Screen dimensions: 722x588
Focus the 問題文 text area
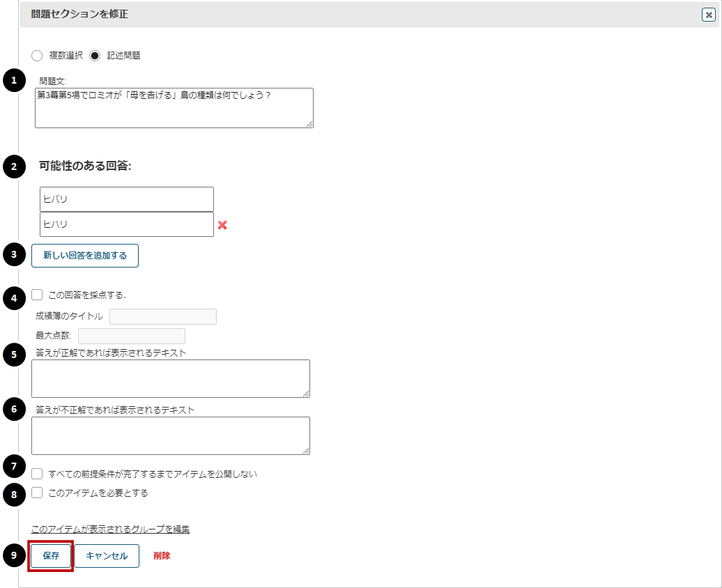[x=174, y=108]
